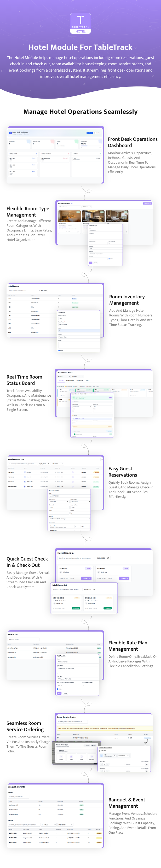Viewport: 161px width, 868px height.
Task: Click Check In for reservation RES-1-0001
Action: (x=86, y=578)
